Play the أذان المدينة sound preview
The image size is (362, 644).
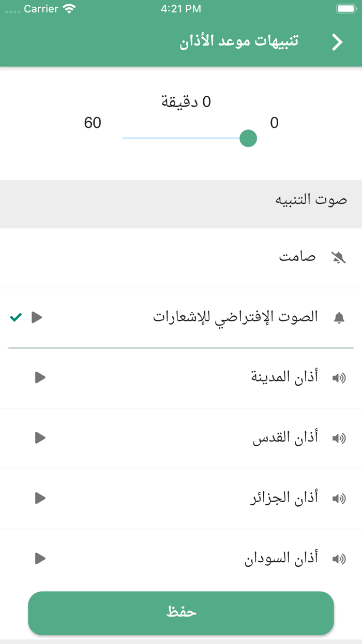point(39,377)
